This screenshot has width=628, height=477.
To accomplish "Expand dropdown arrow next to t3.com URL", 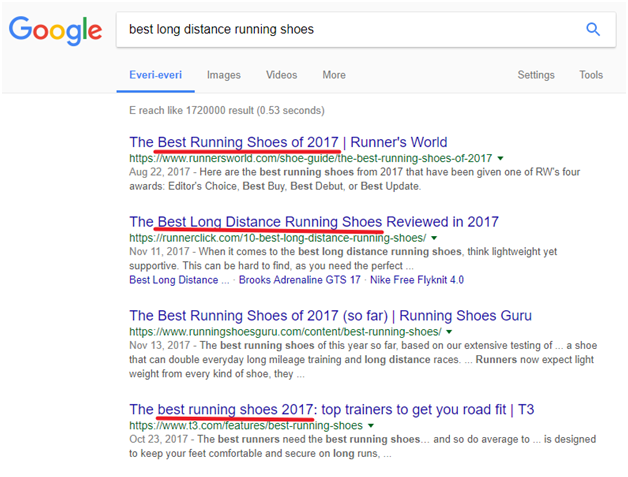I will click(x=371, y=426).
